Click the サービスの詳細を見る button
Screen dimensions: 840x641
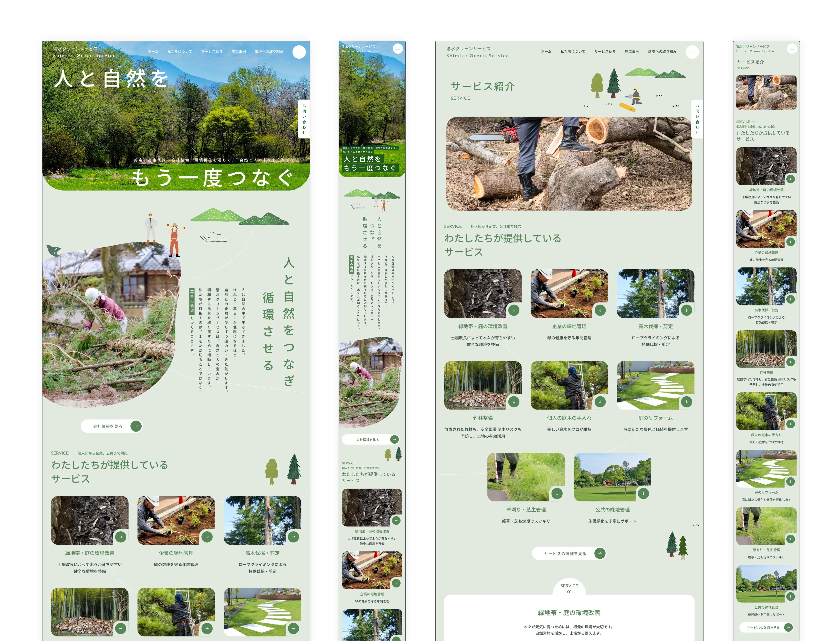click(x=569, y=553)
